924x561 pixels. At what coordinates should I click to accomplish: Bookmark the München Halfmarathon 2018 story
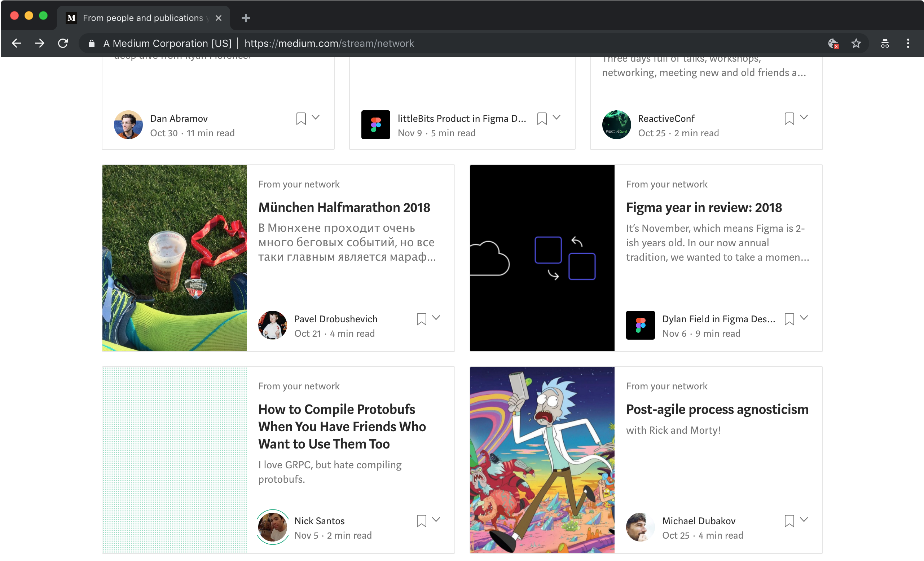click(x=421, y=319)
